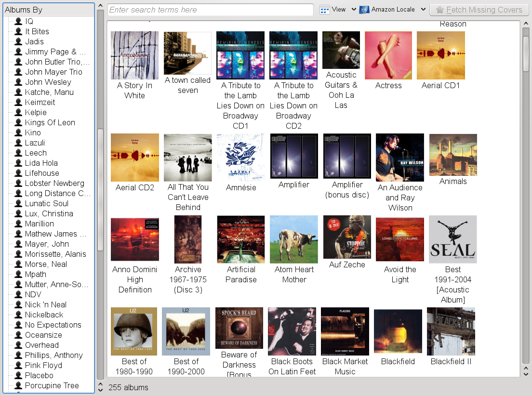Open the Atom Heart Mother album cover
532x396 pixels.
pos(293,239)
